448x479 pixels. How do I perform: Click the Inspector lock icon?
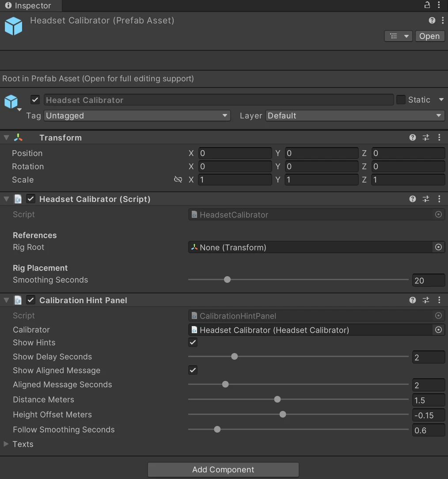point(427,5)
